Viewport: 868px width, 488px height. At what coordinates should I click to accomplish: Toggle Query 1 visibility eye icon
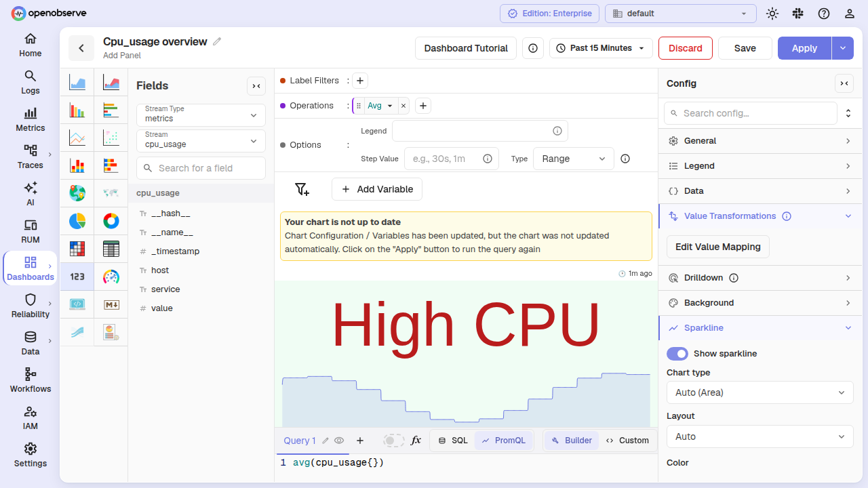click(x=339, y=441)
